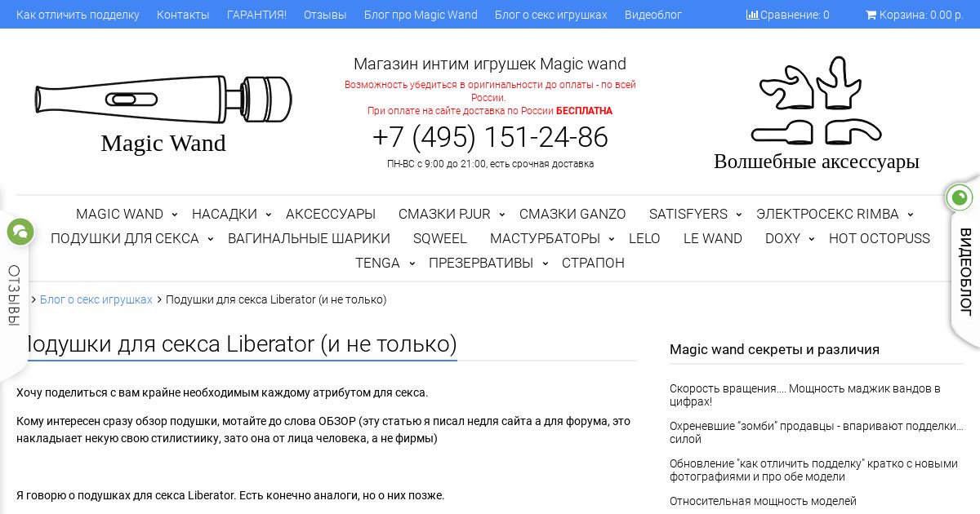This screenshot has width=980, height=514.
Task: Open the shopping cart icon
Action: pyautogui.click(x=871, y=15)
